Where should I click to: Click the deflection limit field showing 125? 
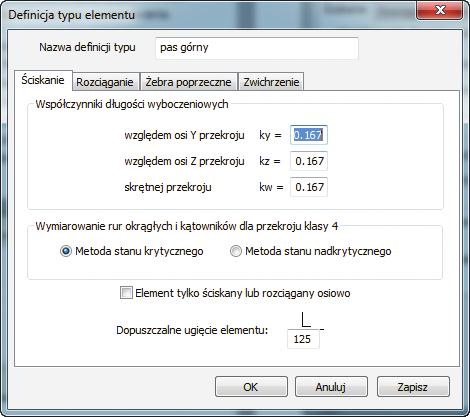(303, 339)
